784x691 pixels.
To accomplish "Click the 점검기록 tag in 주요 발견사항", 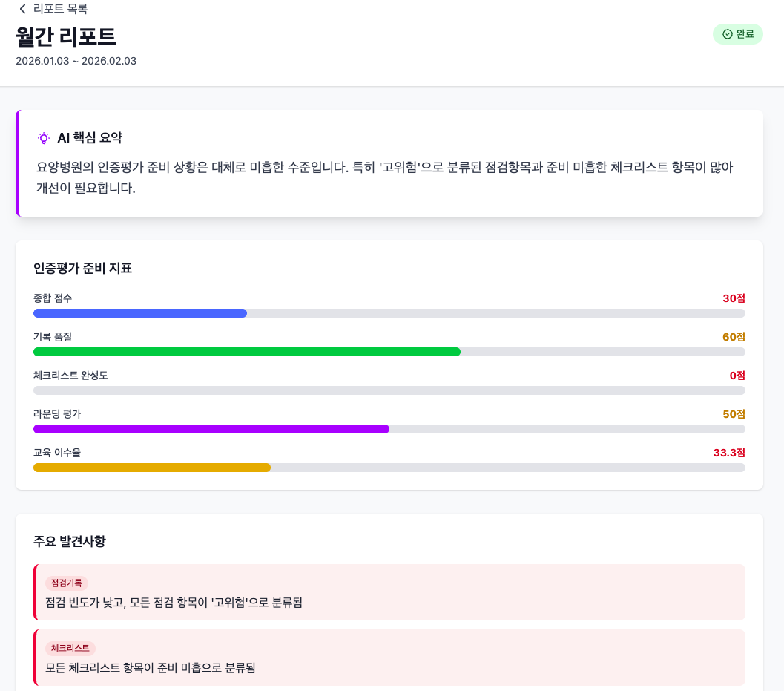I will point(65,583).
